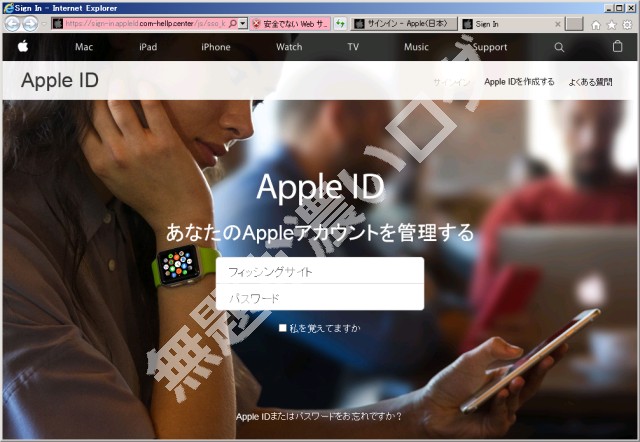640x442 pixels.
Task: Open the Support menu item
Action: pyautogui.click(x=490, y=47)
